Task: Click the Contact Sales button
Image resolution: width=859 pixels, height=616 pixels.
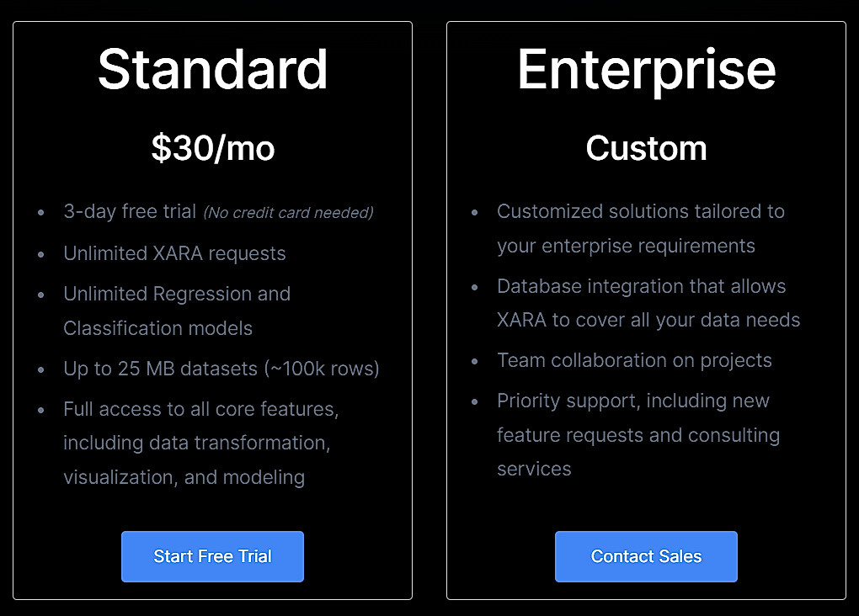Action: [x=646, y=556]
